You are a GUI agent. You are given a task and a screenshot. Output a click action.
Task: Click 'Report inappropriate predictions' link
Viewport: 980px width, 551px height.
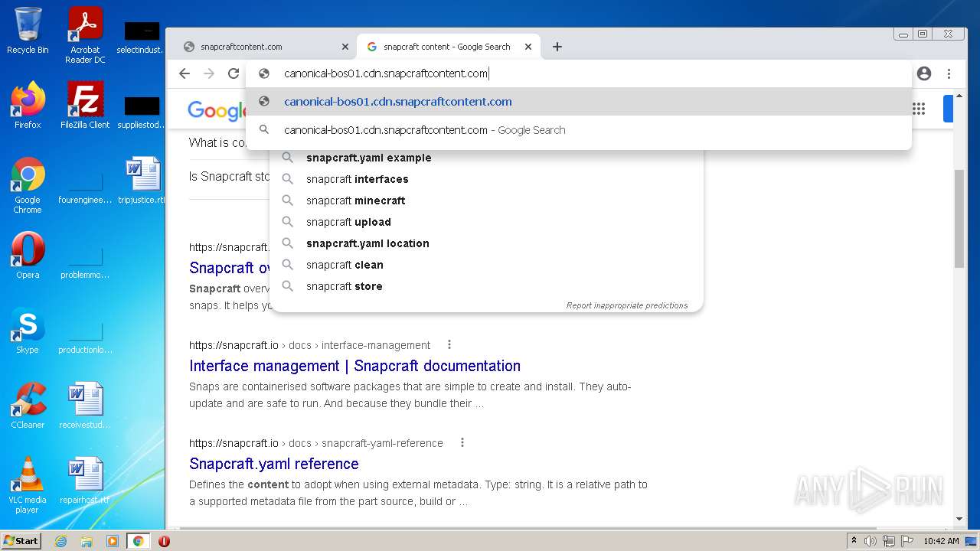(x=627, y=305)
